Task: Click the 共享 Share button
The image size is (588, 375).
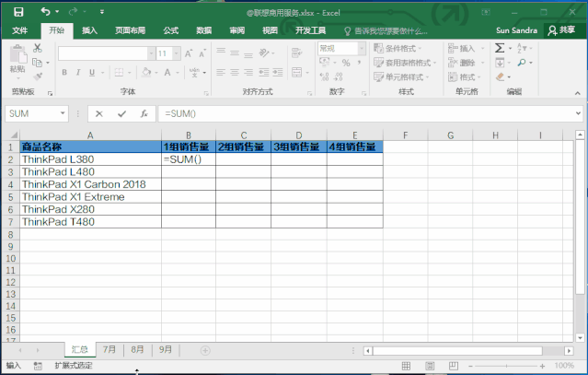Action: tap(561, 30)
